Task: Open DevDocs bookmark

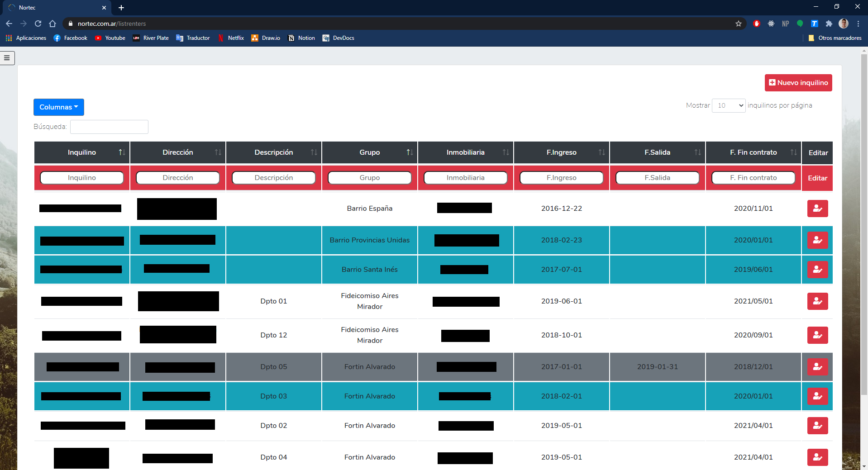Action: [x=339, y=38]
